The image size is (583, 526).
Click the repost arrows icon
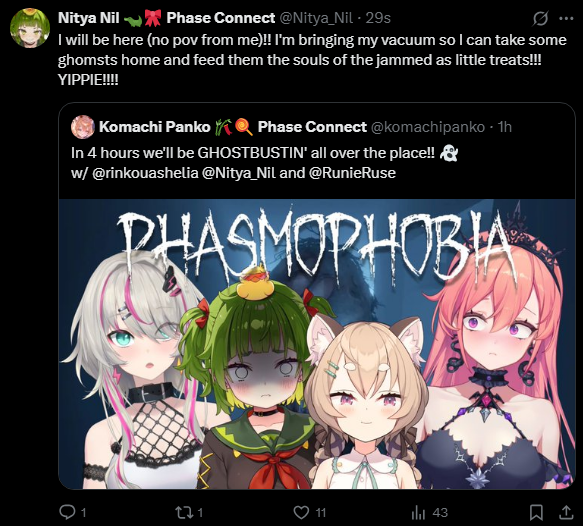point(184,513)
